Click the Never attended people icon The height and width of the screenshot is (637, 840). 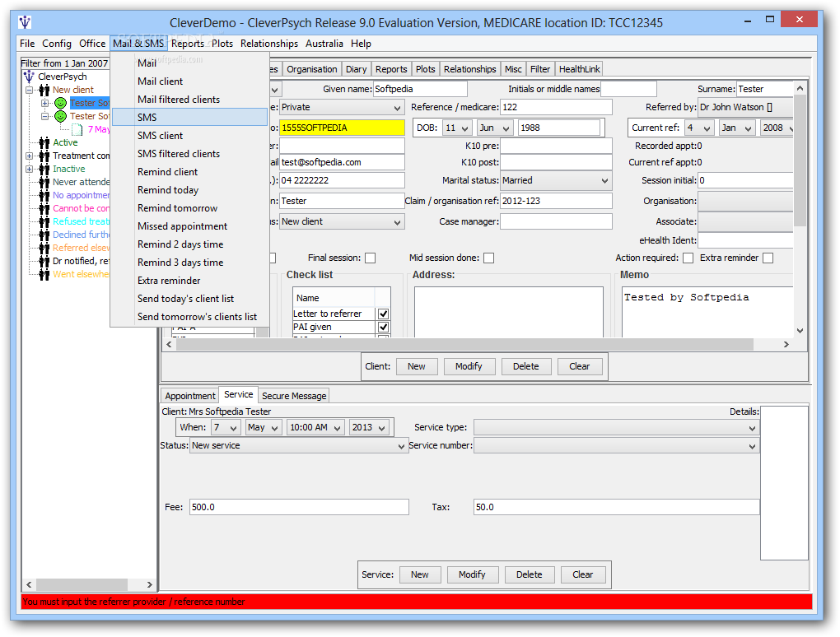point(44,182)
